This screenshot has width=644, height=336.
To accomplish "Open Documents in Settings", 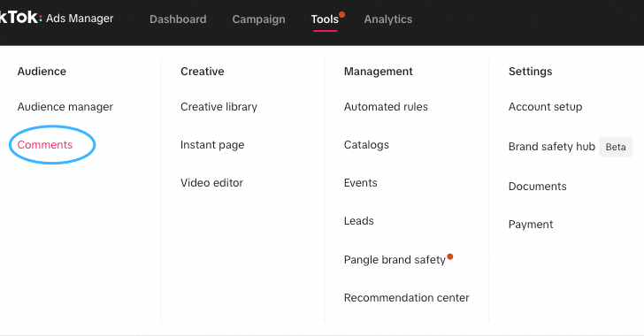I will [x=537, y=187].
